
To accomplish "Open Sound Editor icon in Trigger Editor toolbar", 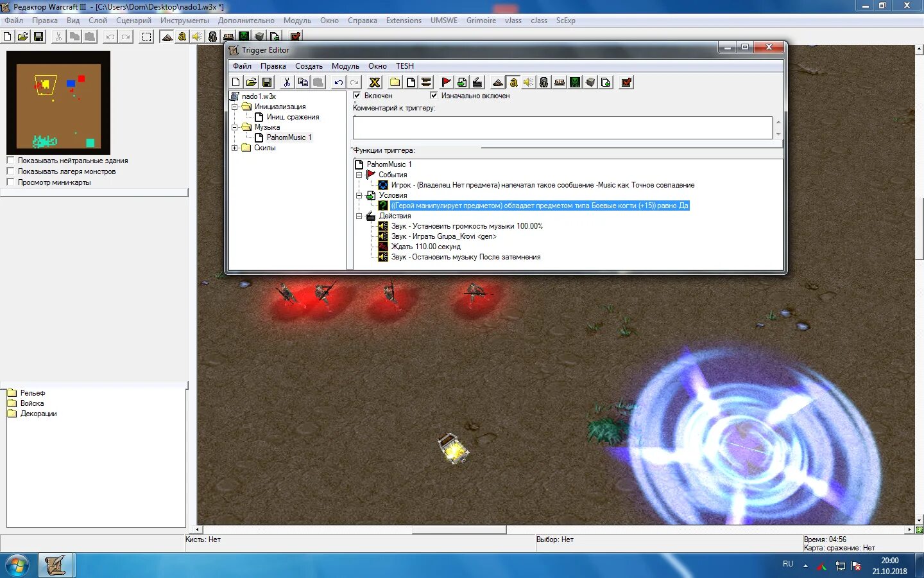I will click(x=529, y=82).
